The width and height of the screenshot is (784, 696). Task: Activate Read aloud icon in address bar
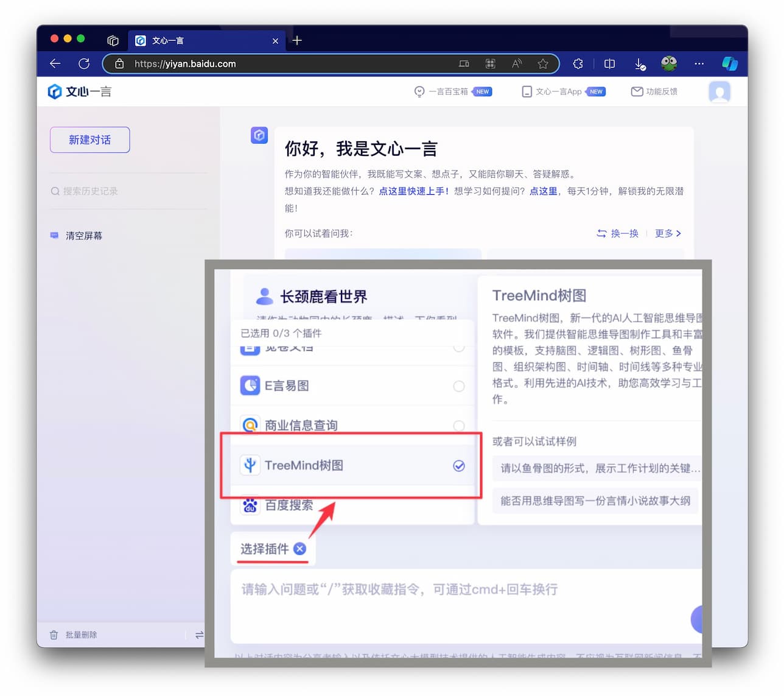[x=517, y=63]
